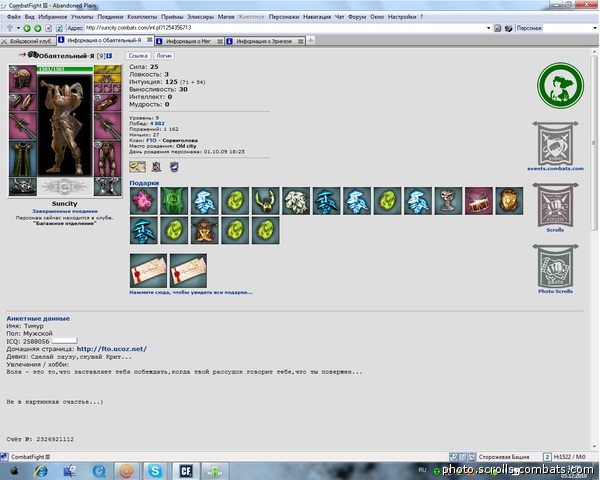Open the Эликсиры menu
Image resolution: width=600 pixels, height=480 pixels.
click(201, 17)
